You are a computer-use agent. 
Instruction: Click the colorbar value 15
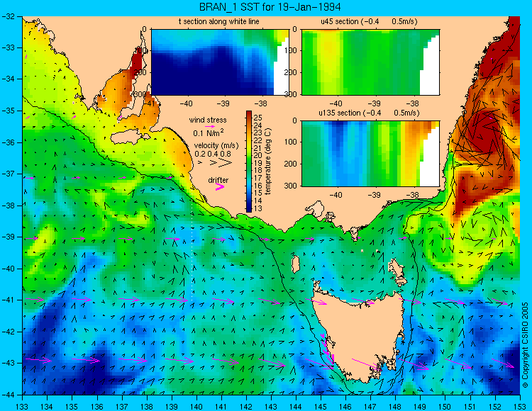[x=258, y=193]
